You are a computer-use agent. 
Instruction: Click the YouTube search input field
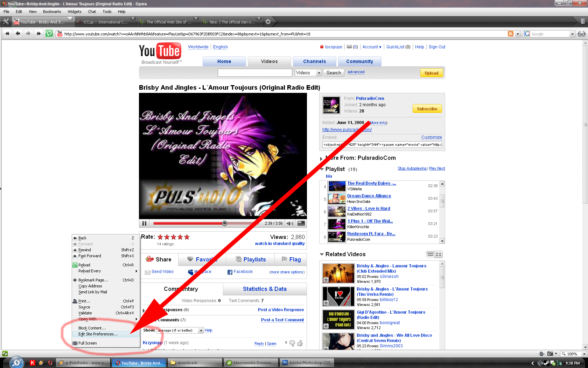point(254,73)
